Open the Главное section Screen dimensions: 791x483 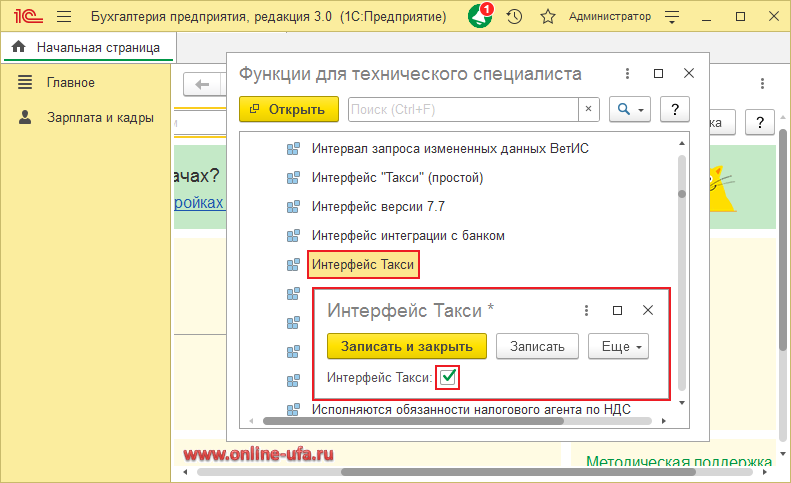(71, 82)
